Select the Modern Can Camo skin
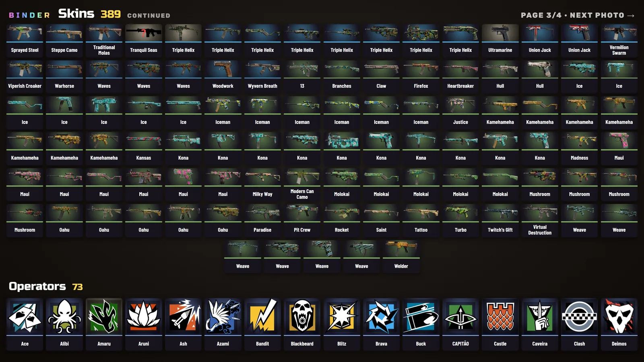644x362 pixels. pyautogui.click(x=302, y=185)
